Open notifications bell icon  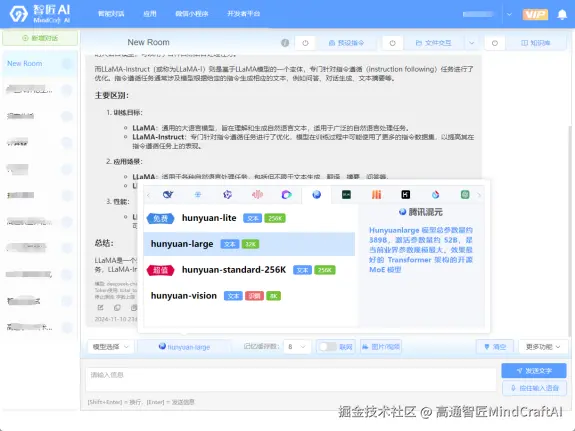(x=562, y=14)
